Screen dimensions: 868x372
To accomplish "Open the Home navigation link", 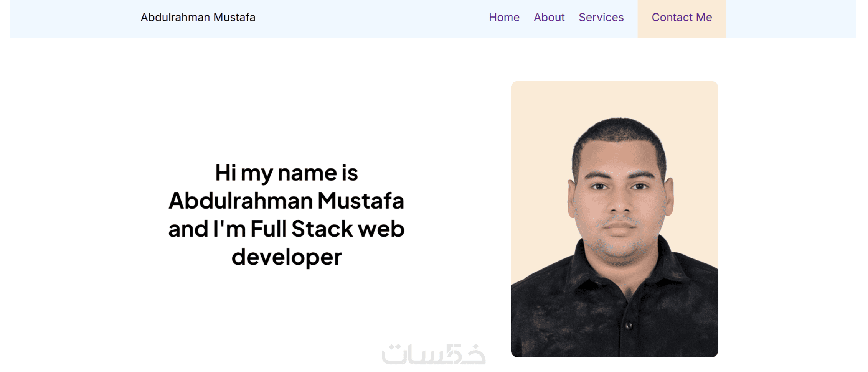I will coord(504,17).
